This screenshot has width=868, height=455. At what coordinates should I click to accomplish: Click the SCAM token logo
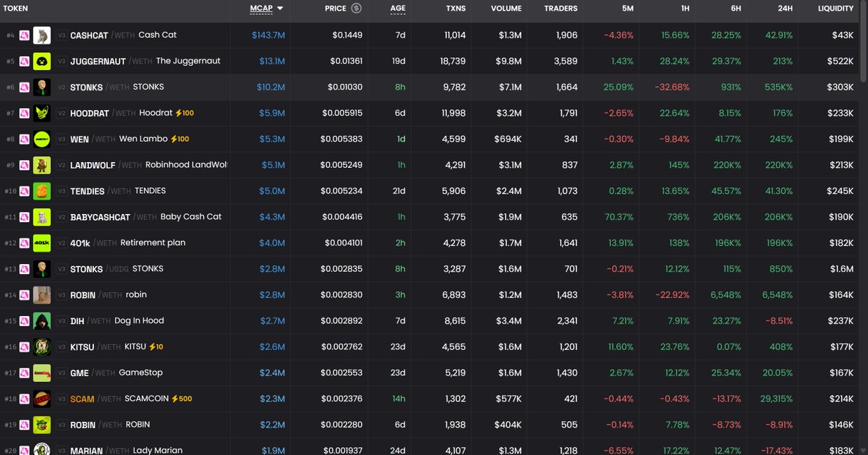point(42,399)
